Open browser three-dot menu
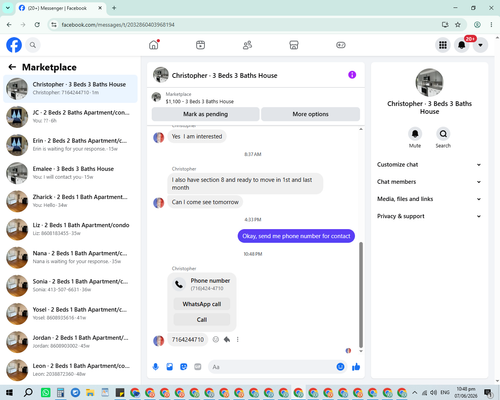 tap(491, 25)
